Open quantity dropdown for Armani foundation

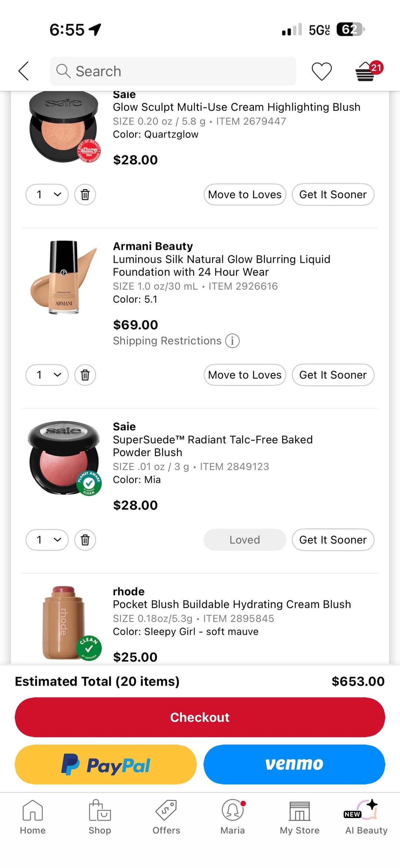(x=47, y=375)
